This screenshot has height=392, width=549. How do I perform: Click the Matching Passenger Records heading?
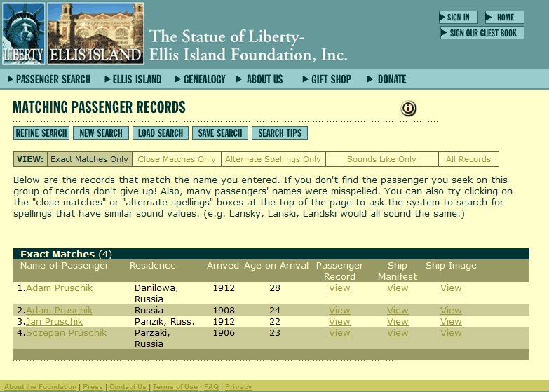(x=99, y=107)
